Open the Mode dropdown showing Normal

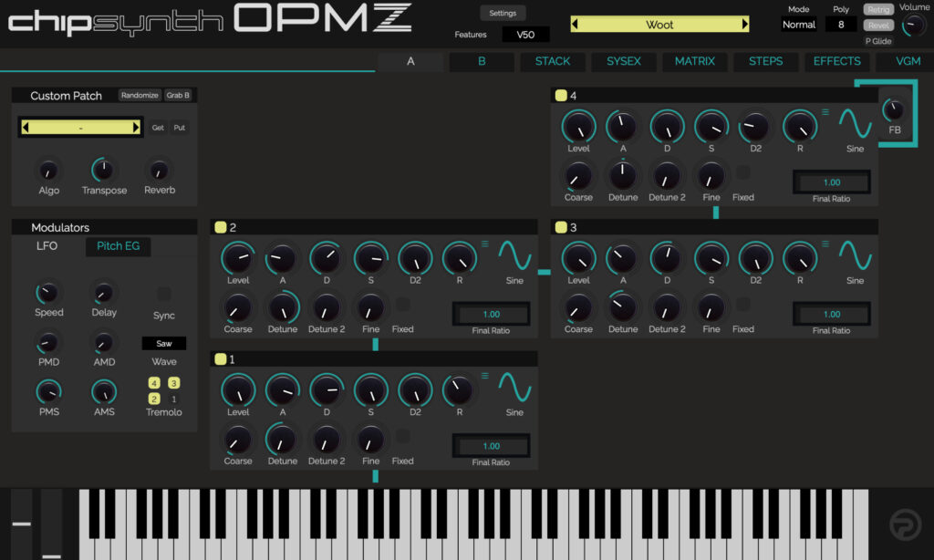click(x=799, y=25)
